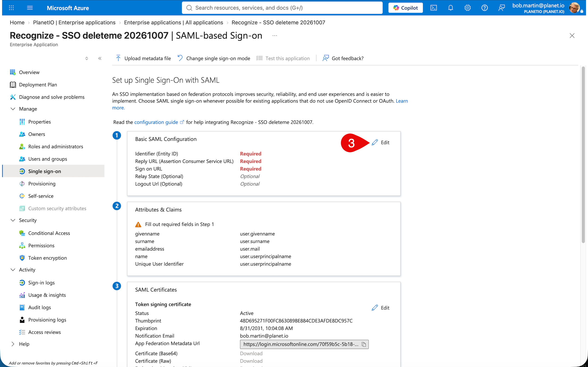Close the SAML-based Sign-on blade

(572, 36)
